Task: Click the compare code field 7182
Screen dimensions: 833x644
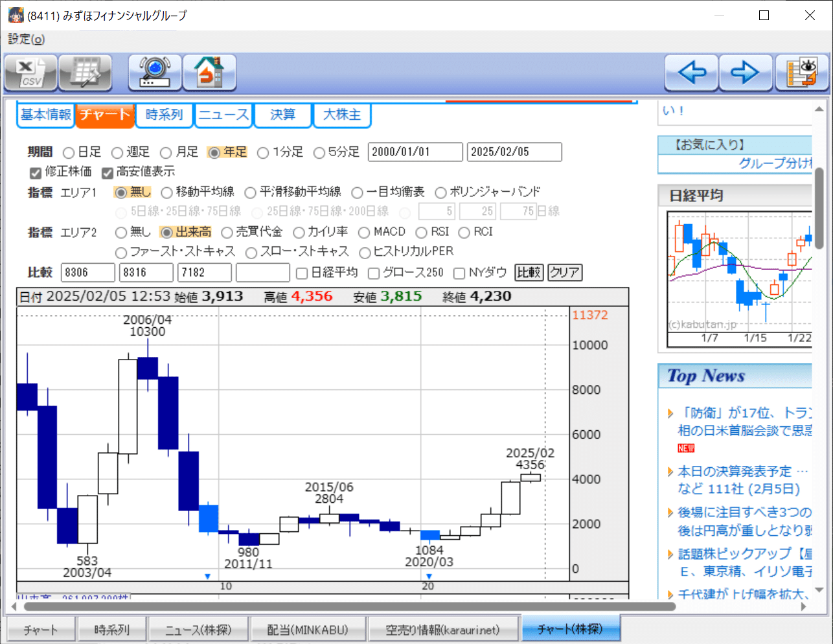Action: click(x=204, y=273)
